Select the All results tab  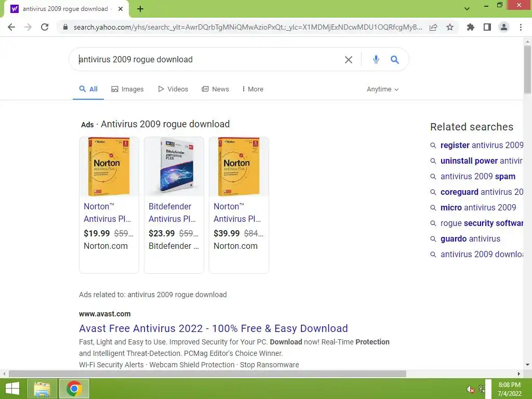88,89
